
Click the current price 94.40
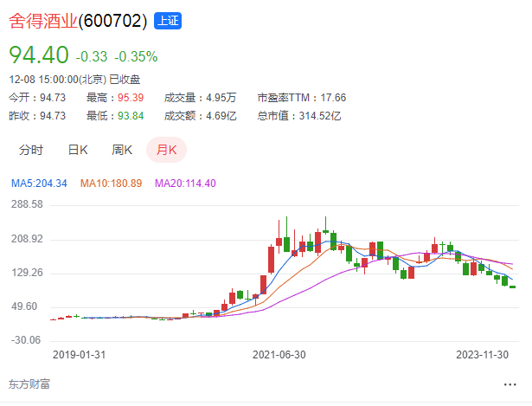39,55
